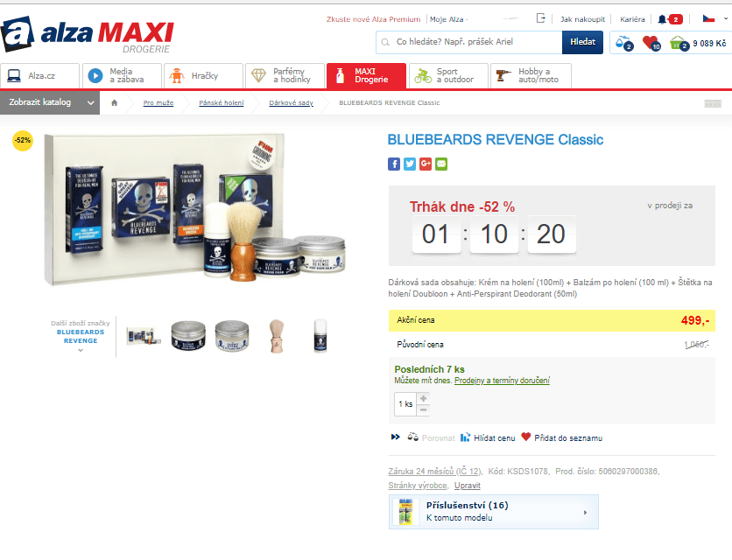Viewport: 732px width, 560px height.
Task: Decrease quantity with minus stepper
Action: [x=424, y=409]
